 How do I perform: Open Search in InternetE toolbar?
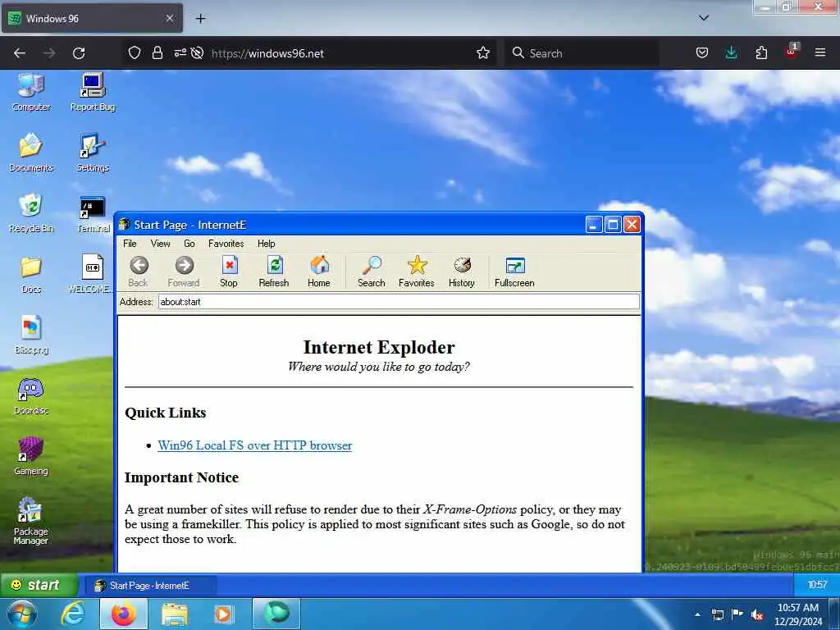372,272
